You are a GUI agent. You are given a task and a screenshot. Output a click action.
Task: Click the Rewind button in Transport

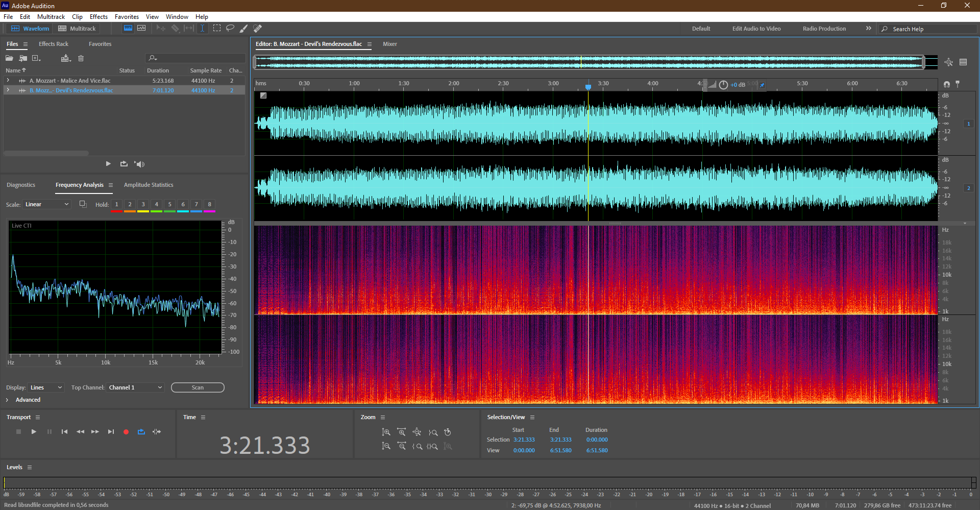(x=80, y=432)
